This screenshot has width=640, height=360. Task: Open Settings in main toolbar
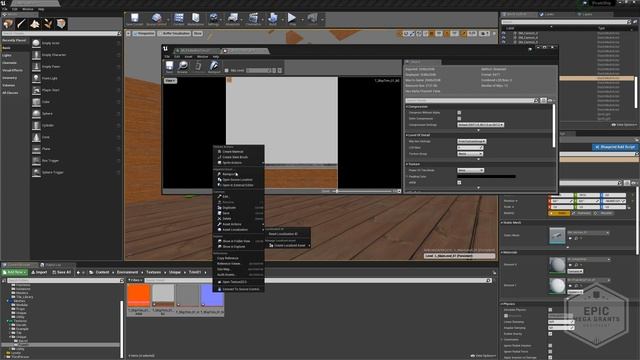point(213,19)
